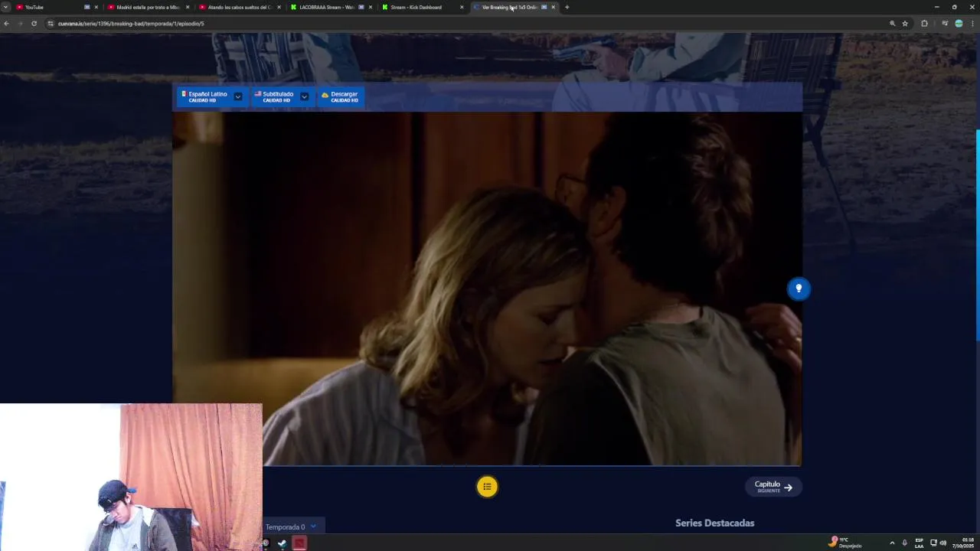Open the tab search dropdown arrow
This screenshot has width=980, height=551.
click(6, 7)
